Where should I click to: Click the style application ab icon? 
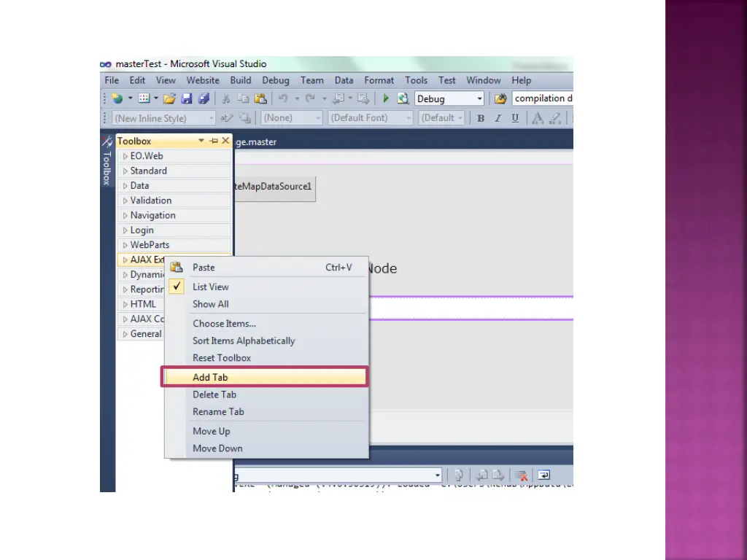click(x=226, y=118)
